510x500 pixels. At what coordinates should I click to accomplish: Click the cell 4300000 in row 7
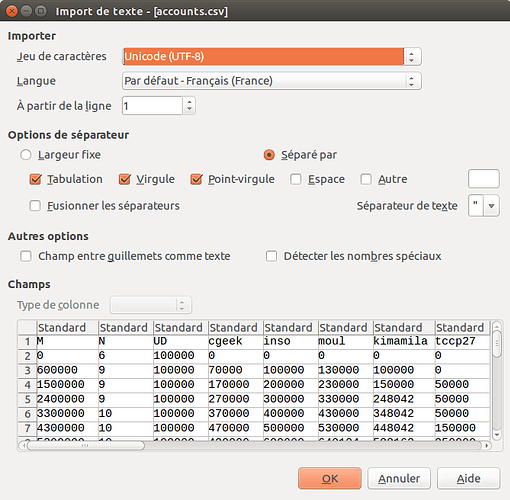tap(67, 428)
